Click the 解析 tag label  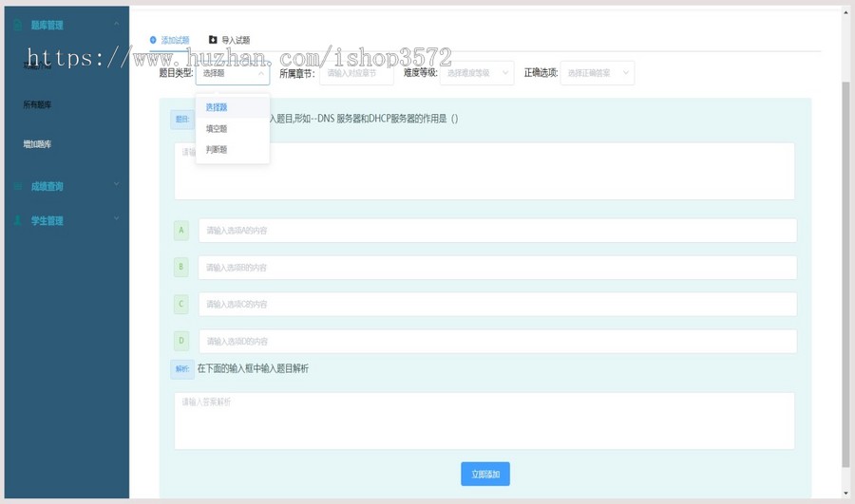tap(182, 369)
